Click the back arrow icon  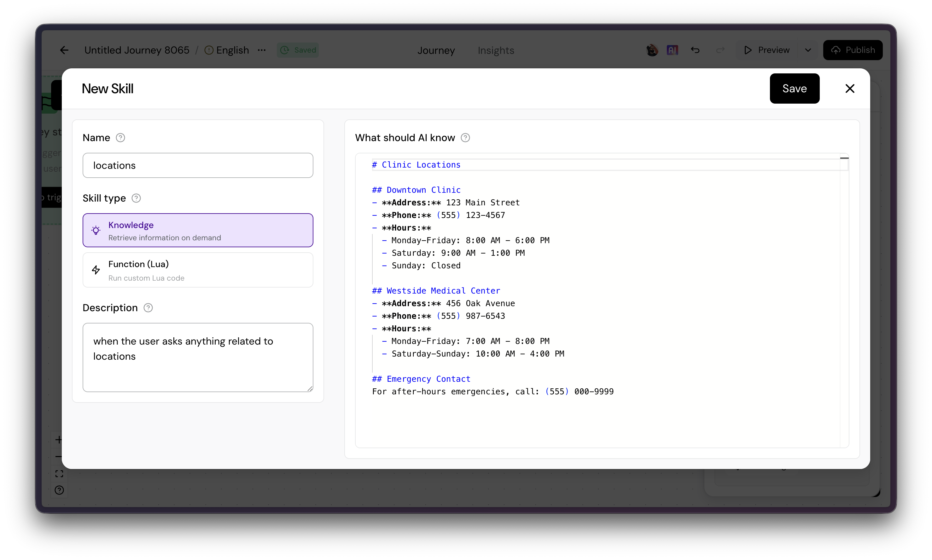64,50
